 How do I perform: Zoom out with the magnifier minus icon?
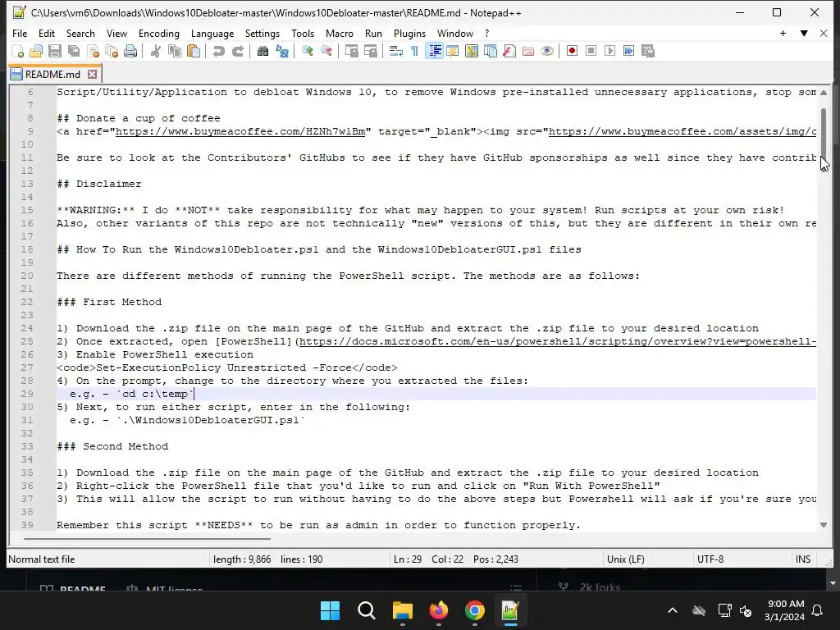[x=326, y=51]
